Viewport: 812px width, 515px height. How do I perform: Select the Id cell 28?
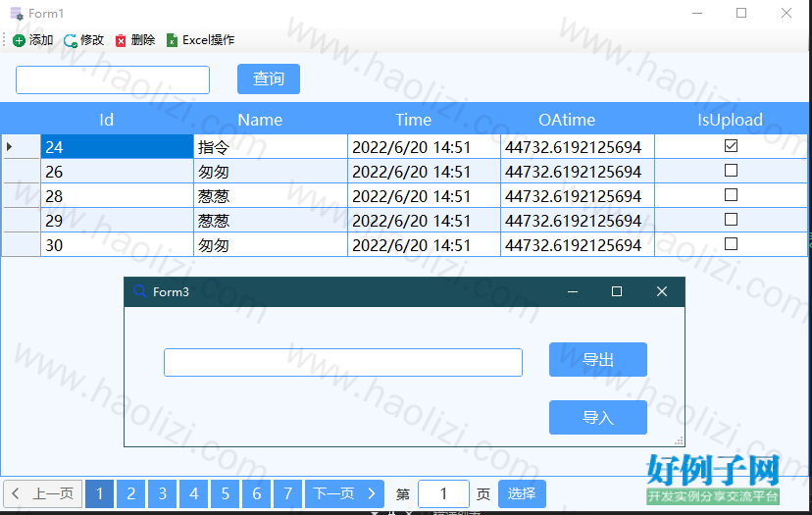117,196
